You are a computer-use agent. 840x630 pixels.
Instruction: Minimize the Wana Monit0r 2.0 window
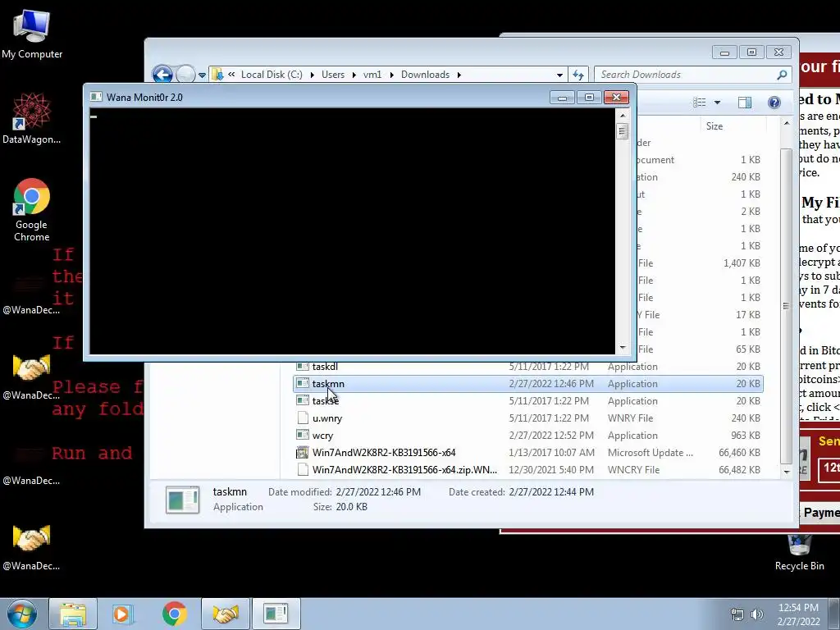[562, 97]
